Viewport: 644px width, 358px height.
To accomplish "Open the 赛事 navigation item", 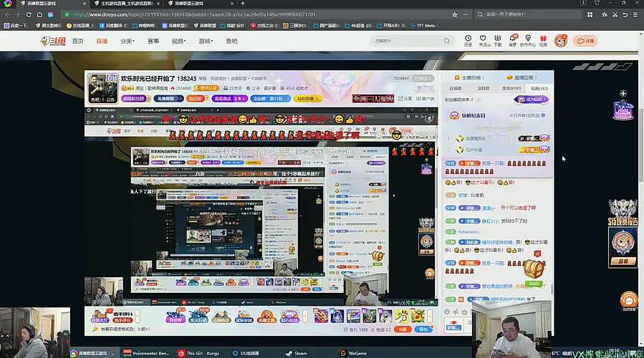I will pos(153,42).
